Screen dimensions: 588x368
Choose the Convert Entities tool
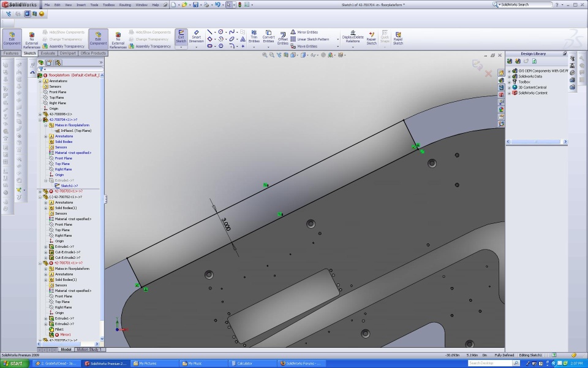(x=268, y=36)
